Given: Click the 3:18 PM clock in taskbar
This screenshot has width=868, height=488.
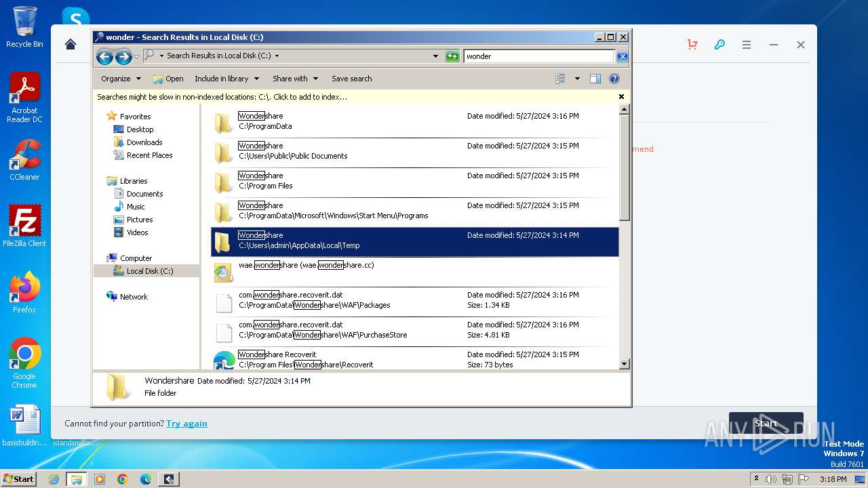Looking at the screenshot, I should 833,479.
